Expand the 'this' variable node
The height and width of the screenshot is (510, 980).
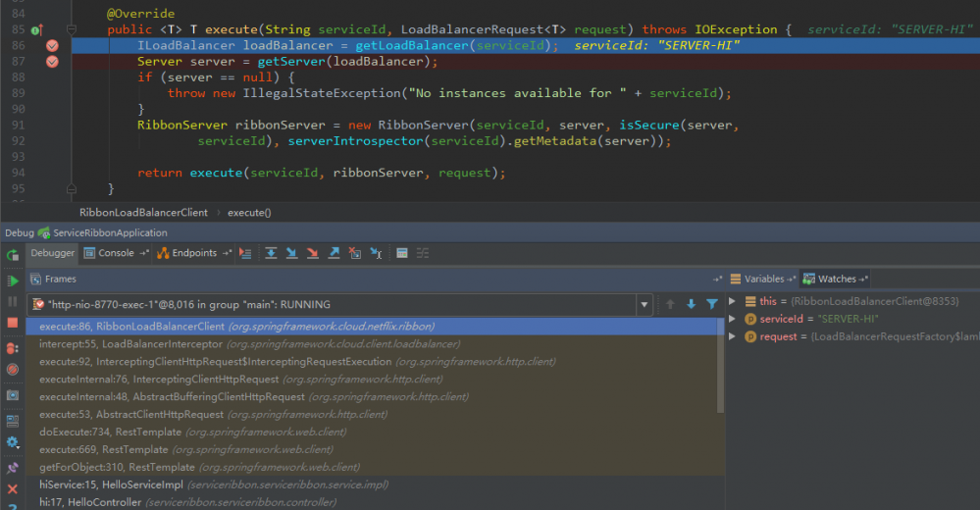[x=733, y=302]
